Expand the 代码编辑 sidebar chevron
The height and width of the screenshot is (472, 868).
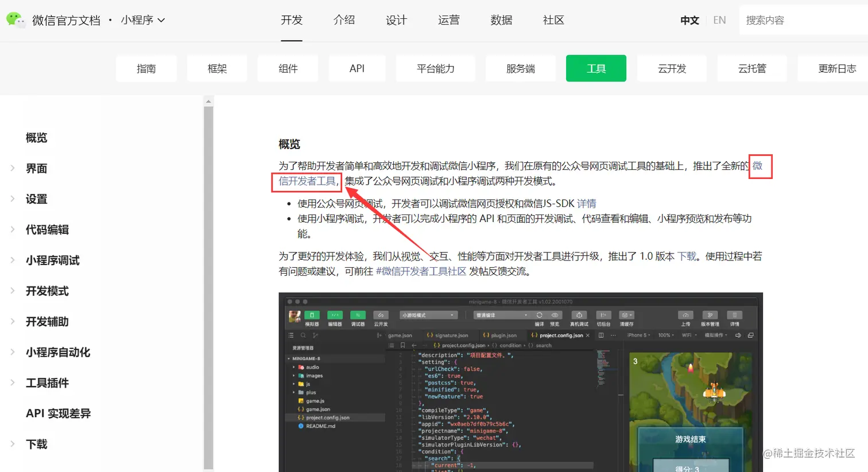pyautogui.click(x=13, y=229)
